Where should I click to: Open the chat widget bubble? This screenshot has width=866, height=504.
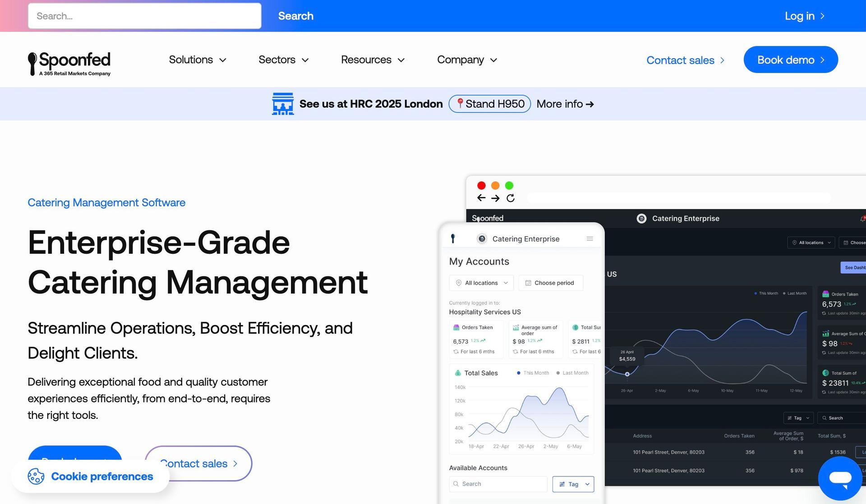(x=840, y=478)
